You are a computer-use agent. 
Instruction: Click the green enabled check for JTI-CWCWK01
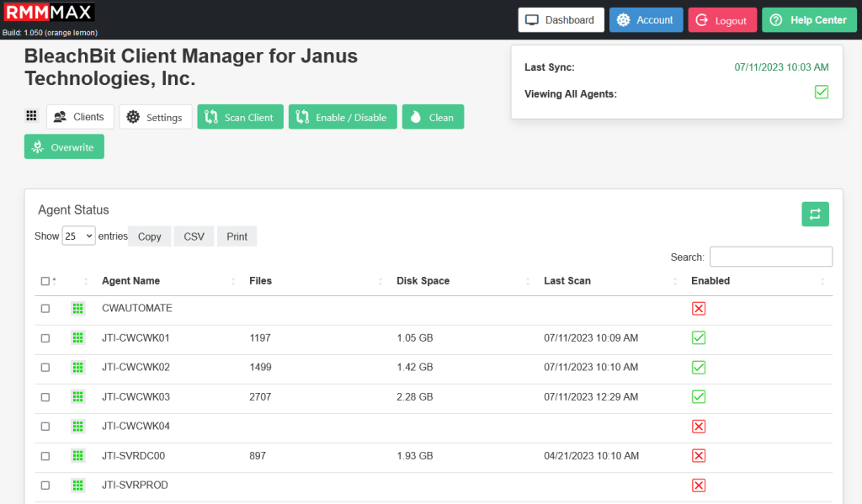[699, 338]
